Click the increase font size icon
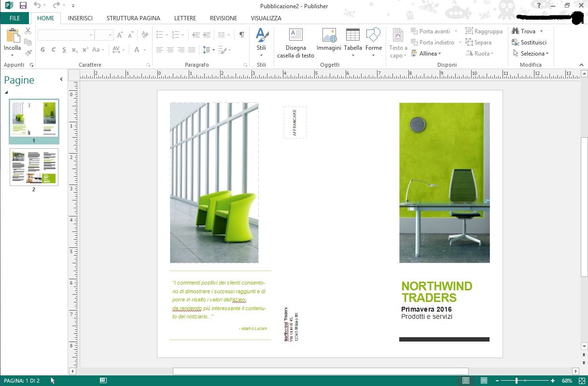This screenshot has width=588, height=386. [120, 35]
